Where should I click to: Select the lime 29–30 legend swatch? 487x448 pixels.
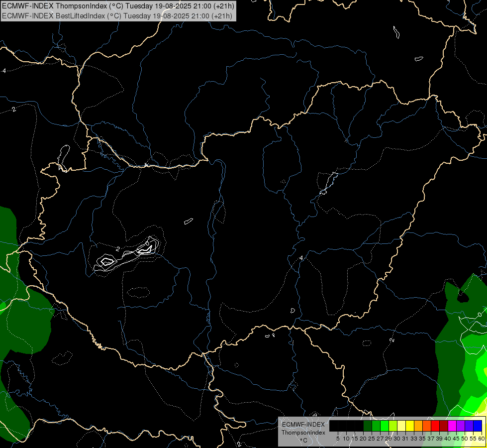393,426
